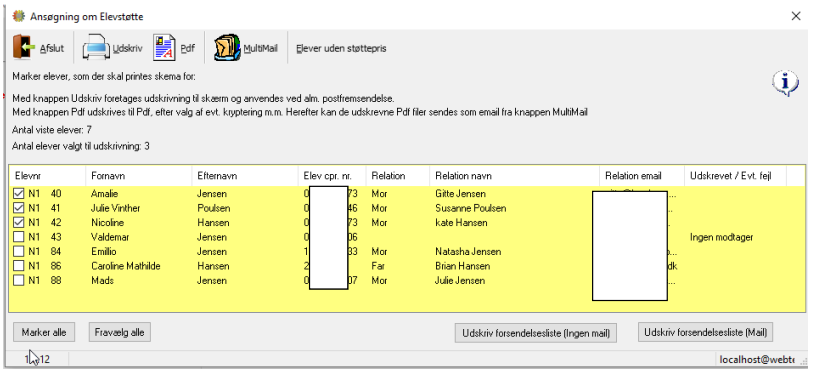The image size is (814, 373).
Task: Click the Marker alle button
Action: pos(44,332)
